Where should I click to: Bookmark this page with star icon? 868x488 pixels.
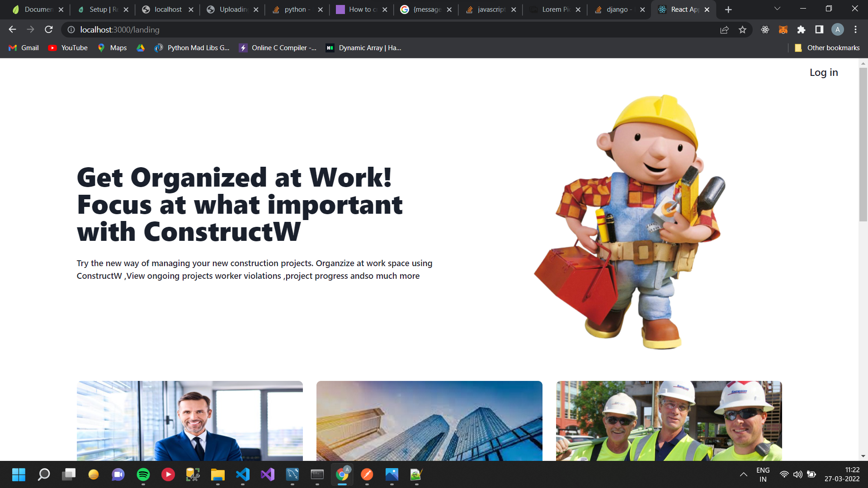point(742,30)
